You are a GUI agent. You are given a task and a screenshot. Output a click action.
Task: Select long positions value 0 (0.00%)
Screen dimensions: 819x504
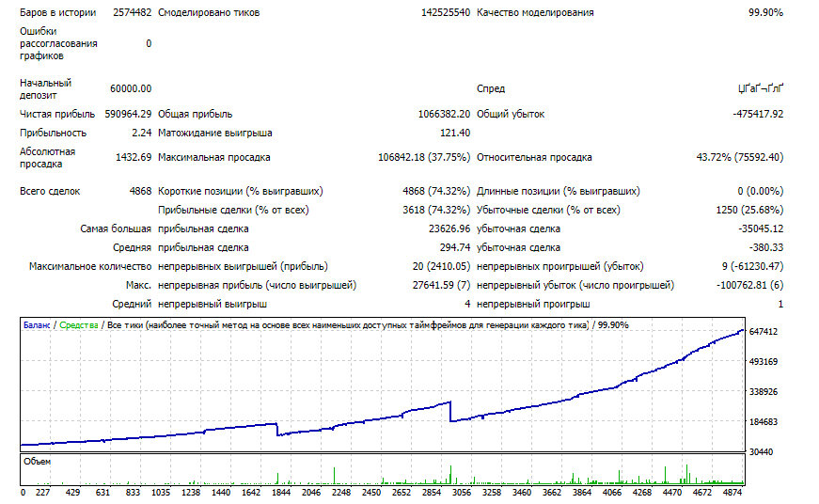click(760, 191)
